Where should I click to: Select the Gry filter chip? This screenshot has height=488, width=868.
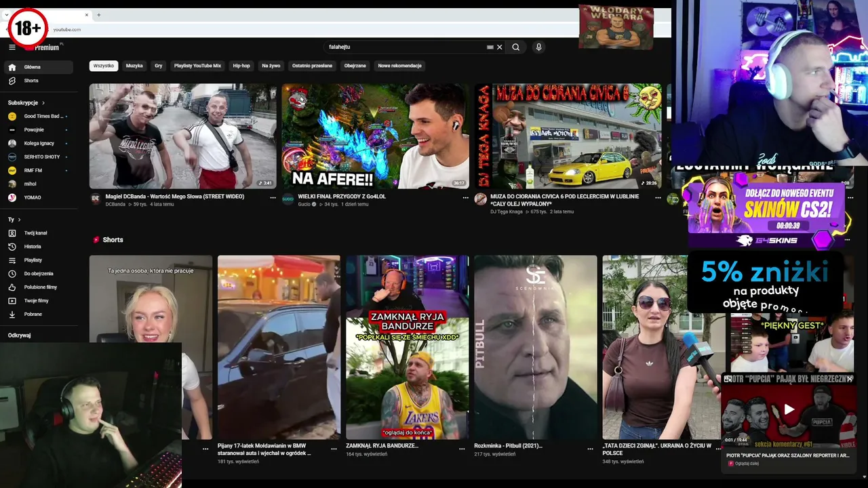point(159,66)
